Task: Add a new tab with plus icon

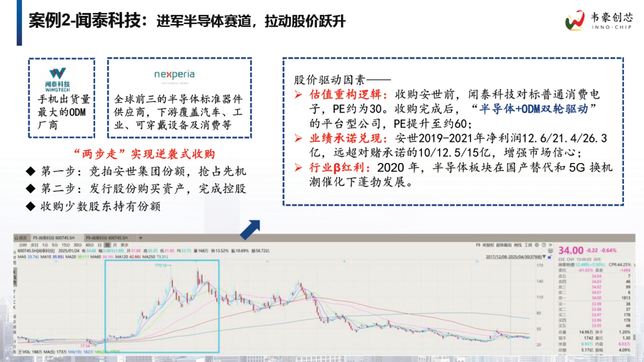Action: (x=140, y=238)
